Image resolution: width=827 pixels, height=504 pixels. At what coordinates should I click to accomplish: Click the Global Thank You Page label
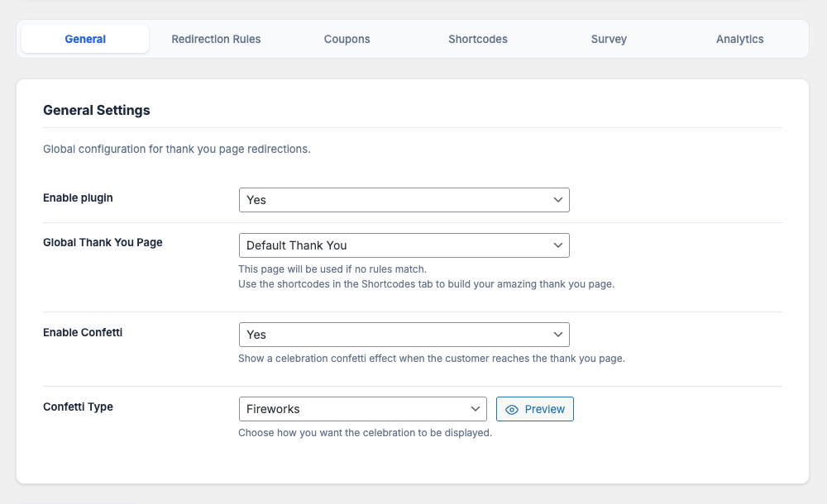click(x=103, y=243)
